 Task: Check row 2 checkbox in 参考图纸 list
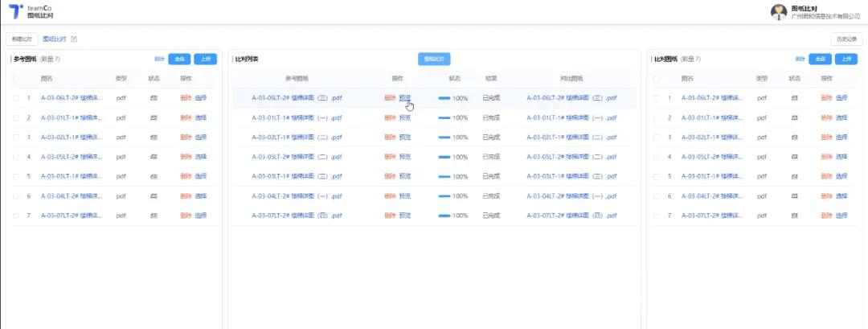16,117
